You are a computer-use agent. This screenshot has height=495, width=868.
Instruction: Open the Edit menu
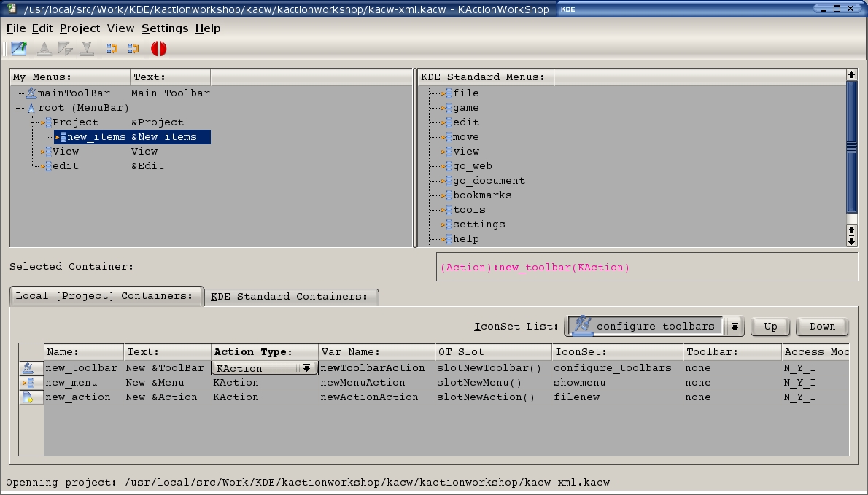click(x=42, y=28)
